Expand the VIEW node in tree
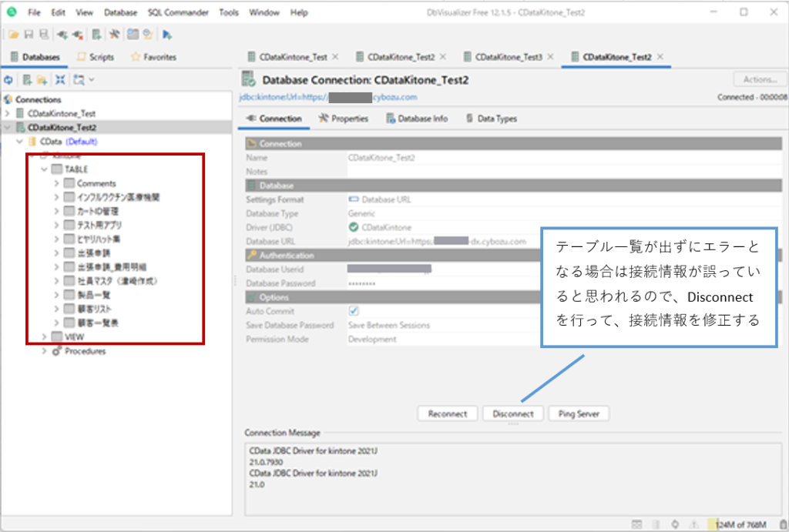The width and height of the screenshot is (789, 532). point(44,336)
